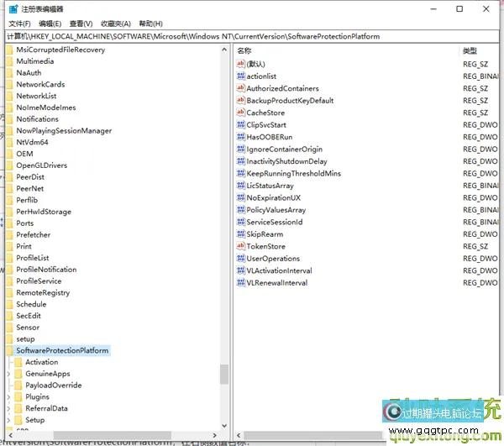Click the PolicyValuesArray binary icon
Screen dimensions: 504x446
pyautogui.click(x=241, y=210)
